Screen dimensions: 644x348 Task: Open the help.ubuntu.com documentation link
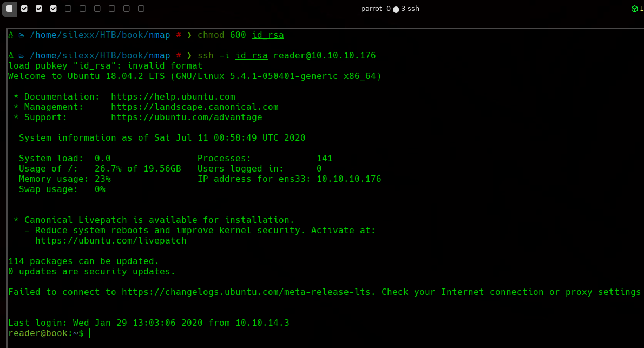click(x=173, y=97)
